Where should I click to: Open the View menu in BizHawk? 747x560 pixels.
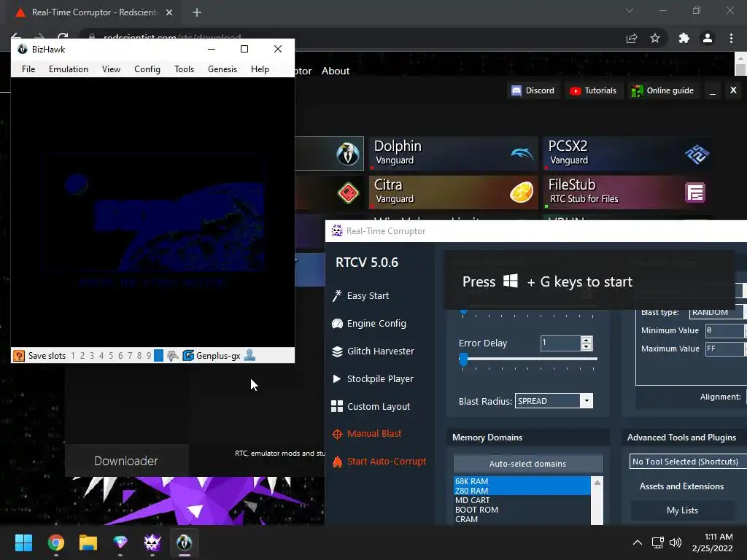coord(111,69)
